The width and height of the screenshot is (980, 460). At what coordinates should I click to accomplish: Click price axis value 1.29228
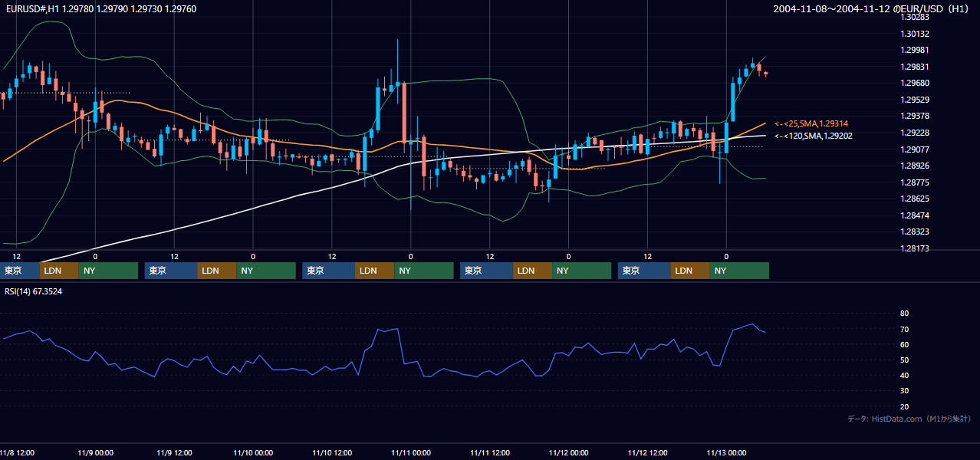point(915,133)
